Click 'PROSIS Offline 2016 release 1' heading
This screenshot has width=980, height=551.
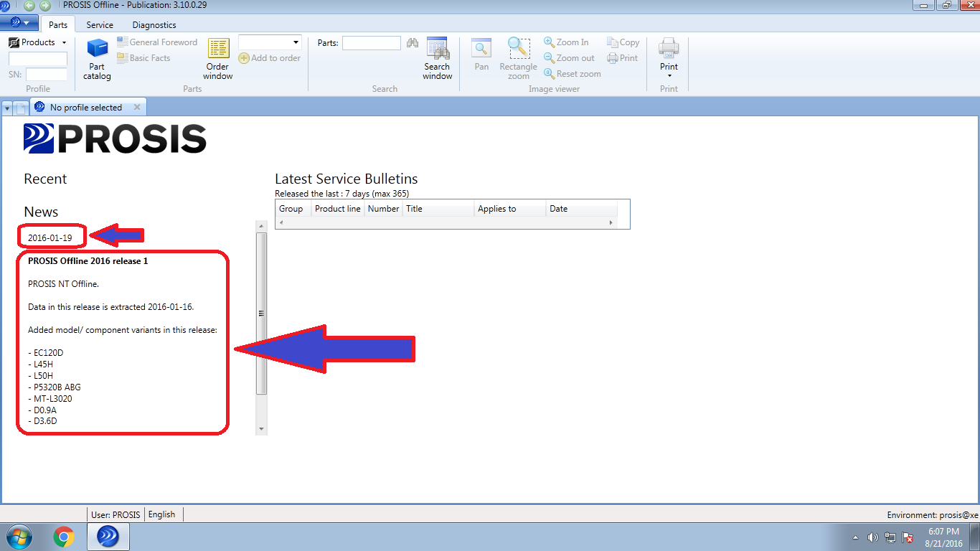[x=88, y=260]
